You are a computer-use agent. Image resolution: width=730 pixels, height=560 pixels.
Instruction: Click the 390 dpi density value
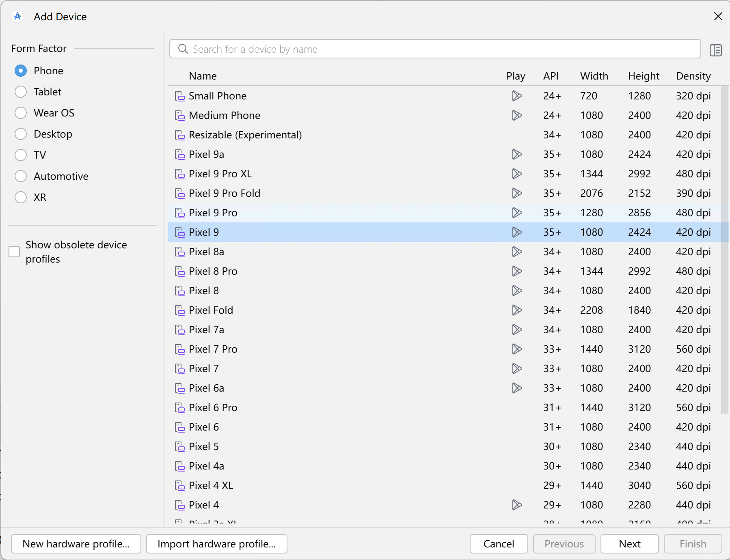pos(693,194)
